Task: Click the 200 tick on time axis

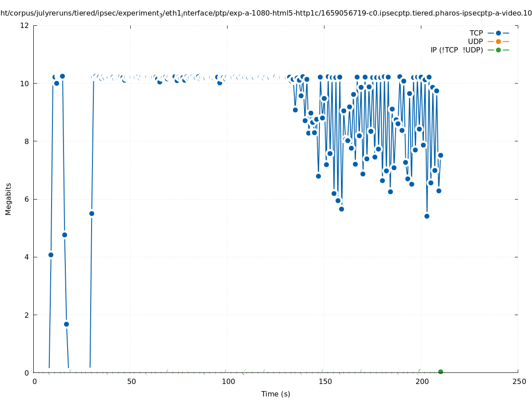Action: (421, 381)
